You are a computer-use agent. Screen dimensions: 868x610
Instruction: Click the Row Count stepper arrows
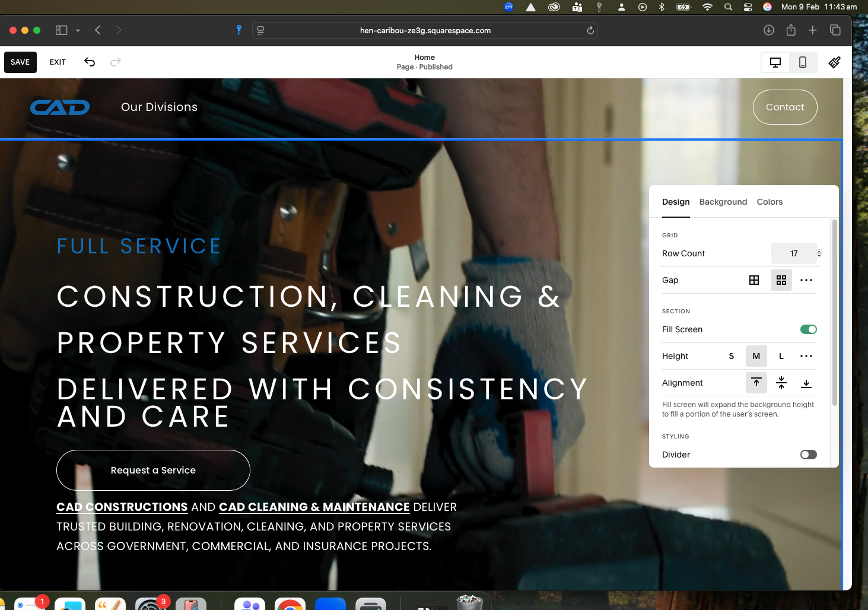coord(819,253)
